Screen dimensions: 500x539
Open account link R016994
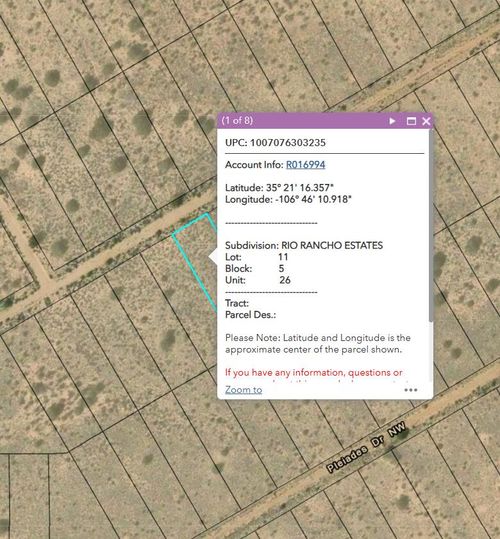305,165
